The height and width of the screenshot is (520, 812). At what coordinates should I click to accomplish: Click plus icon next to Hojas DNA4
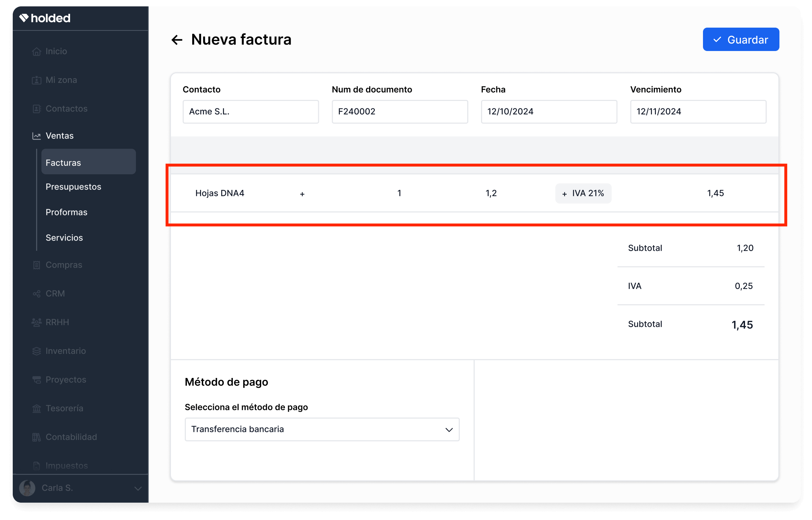pyautogui.click(x=302, y=194)
